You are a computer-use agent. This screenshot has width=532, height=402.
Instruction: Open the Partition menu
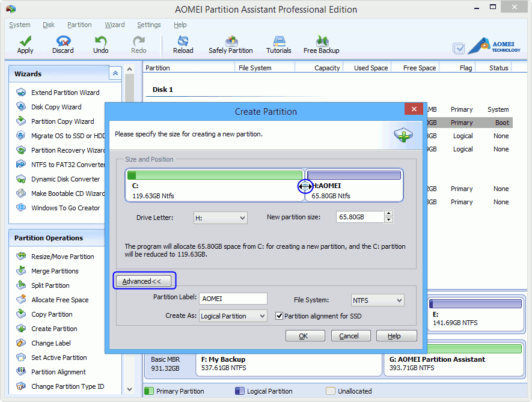pyautogui.click(x=79, y=25)
